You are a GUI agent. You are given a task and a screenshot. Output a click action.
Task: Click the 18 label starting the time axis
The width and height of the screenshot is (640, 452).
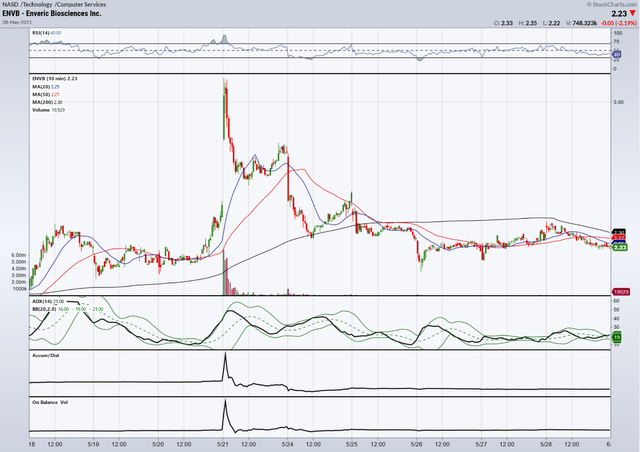tap(32, 444)
